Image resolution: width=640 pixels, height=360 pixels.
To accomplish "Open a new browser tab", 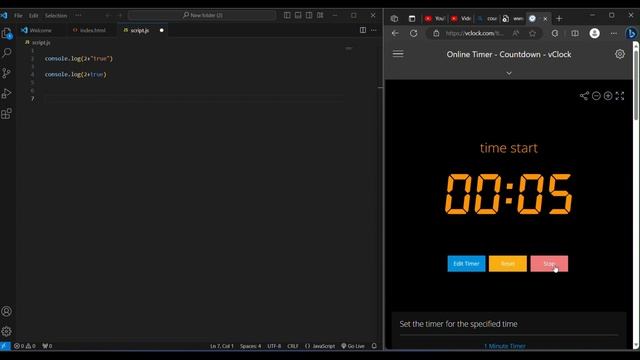I will [x=559, y=18].
